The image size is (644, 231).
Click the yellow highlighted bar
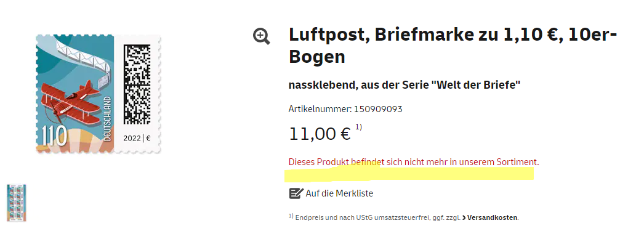409,174
